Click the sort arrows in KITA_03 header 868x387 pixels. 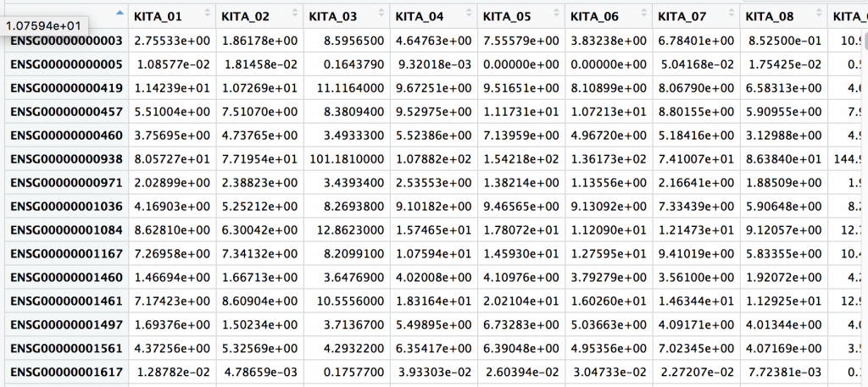tap(382, 12)
